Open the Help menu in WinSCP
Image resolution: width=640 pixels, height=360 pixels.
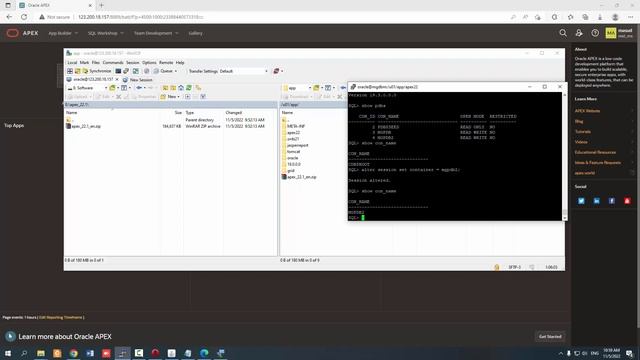tap(180, 62)
